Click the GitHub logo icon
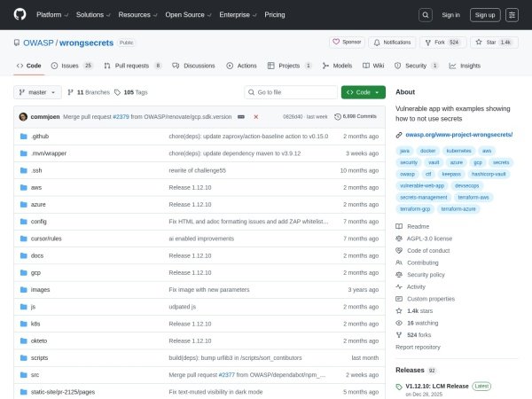 click(x=20, y=14)
